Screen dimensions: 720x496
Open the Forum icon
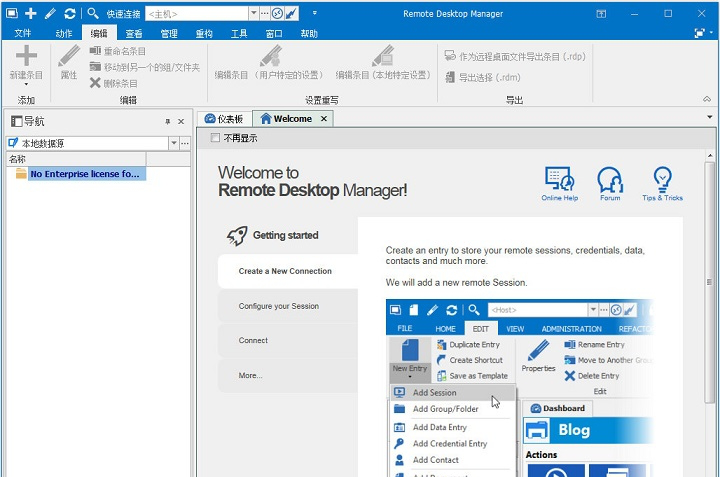click(x=610, y=184)
